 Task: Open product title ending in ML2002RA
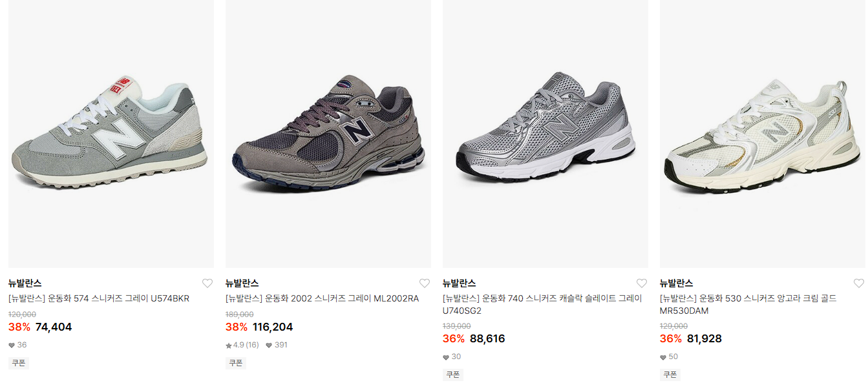pyautogui.click(x=323, y=299)
